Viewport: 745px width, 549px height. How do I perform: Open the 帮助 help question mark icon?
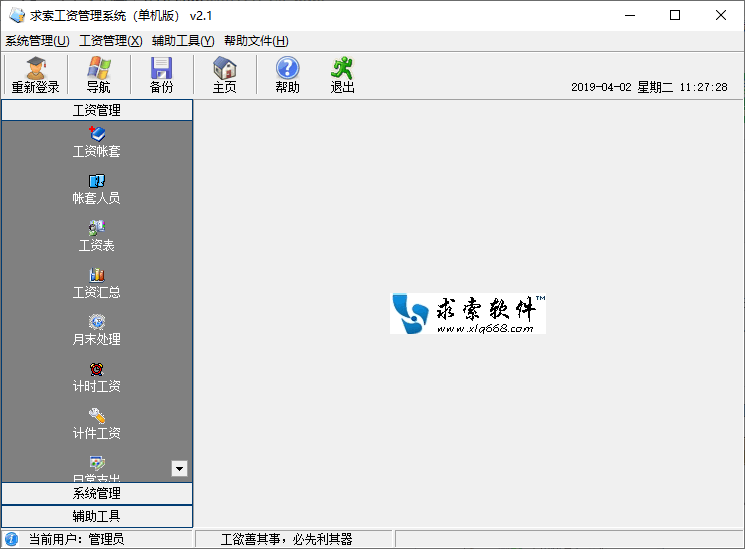click(x=287, y=75)
